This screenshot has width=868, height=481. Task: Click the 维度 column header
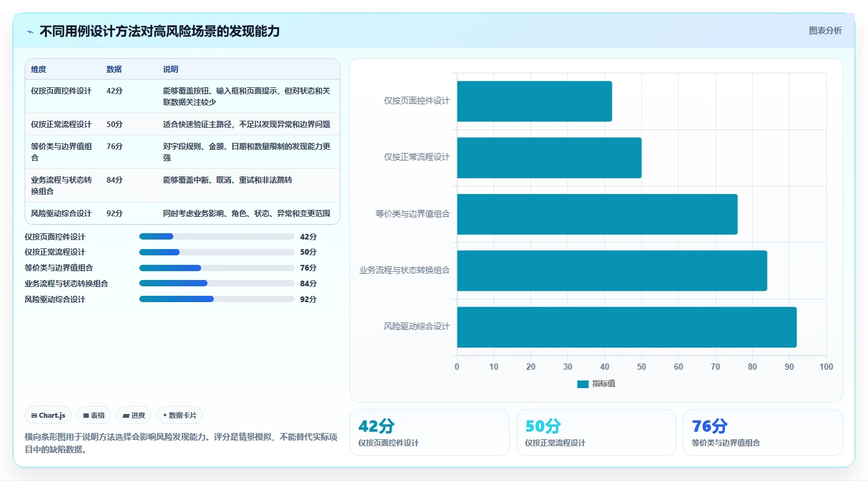pos(39,69)
